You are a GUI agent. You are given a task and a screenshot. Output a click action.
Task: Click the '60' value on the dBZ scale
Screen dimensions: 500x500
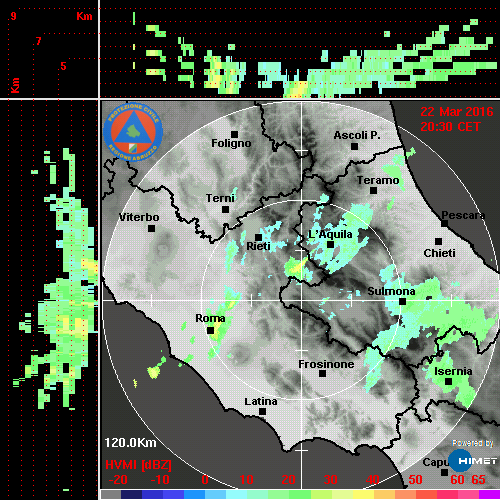tap(457, 480)
